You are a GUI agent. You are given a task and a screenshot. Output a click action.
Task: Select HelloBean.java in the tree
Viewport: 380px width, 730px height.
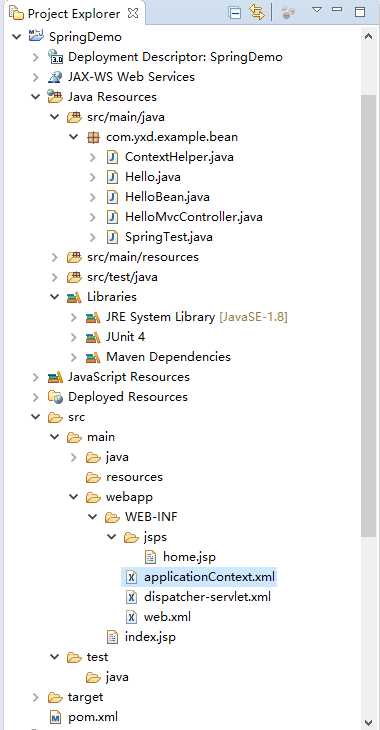167,197
